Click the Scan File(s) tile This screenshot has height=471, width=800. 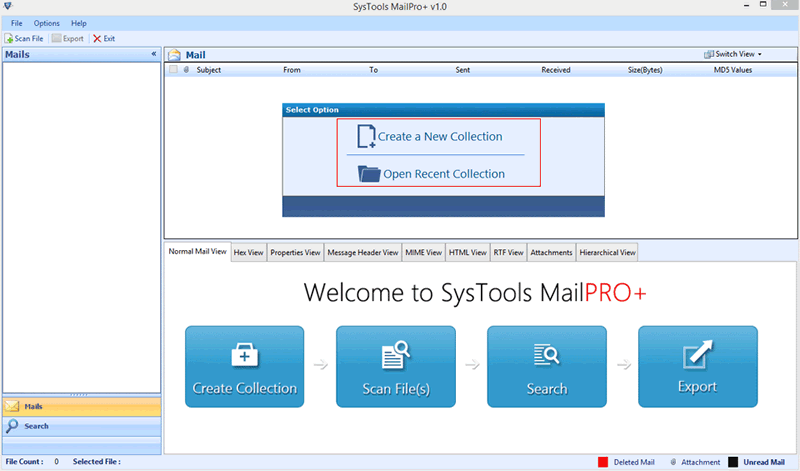(396, 366)
